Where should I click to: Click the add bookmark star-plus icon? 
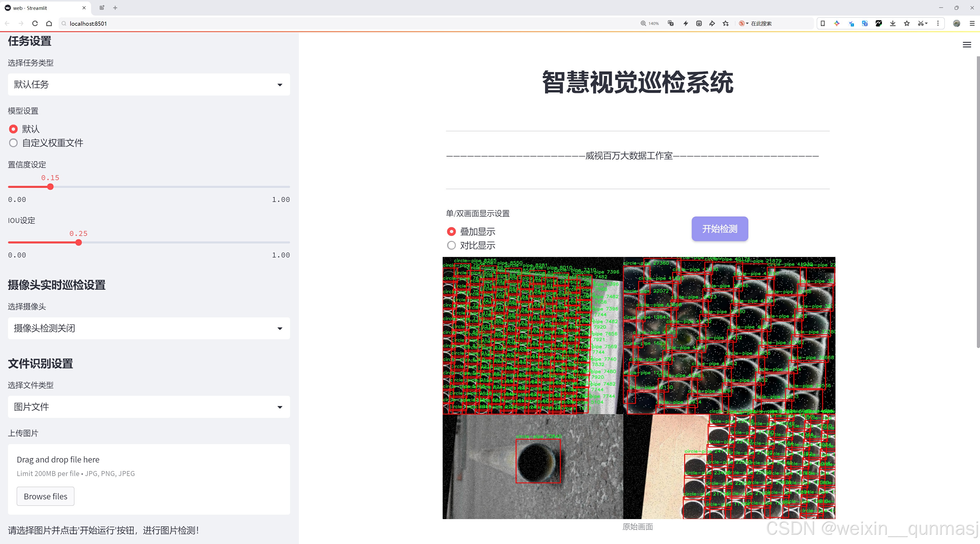pyautogui.click(x=725, y=24)
